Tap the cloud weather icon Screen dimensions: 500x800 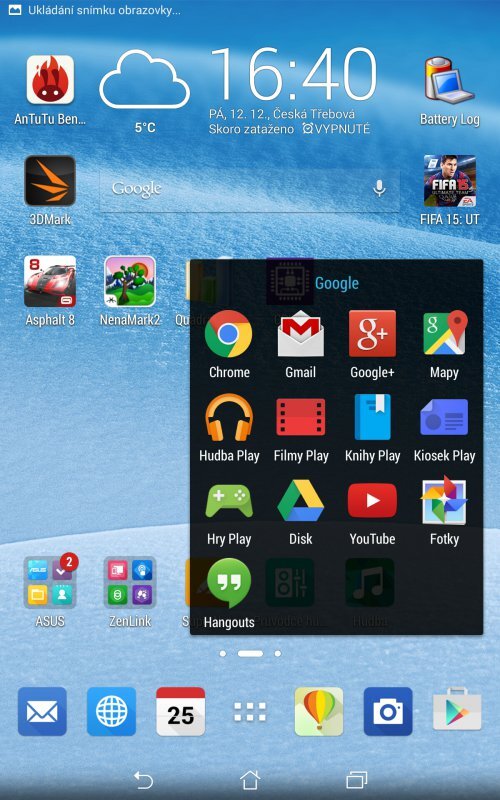tap(144, 79)
